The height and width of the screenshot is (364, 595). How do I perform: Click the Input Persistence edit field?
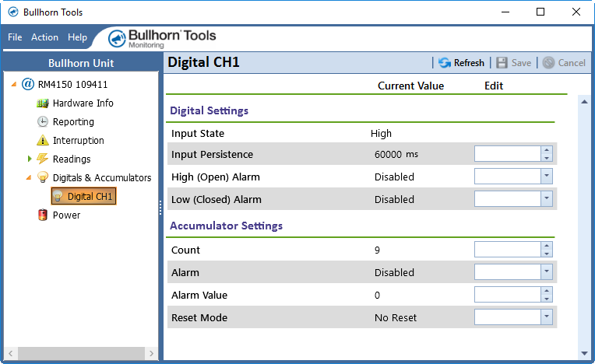pyautogui.click(x=507, y=154)
